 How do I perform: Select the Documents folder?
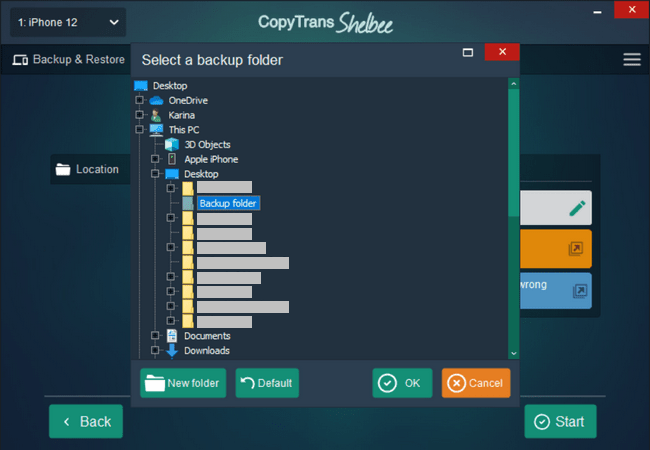click(207, 336)
